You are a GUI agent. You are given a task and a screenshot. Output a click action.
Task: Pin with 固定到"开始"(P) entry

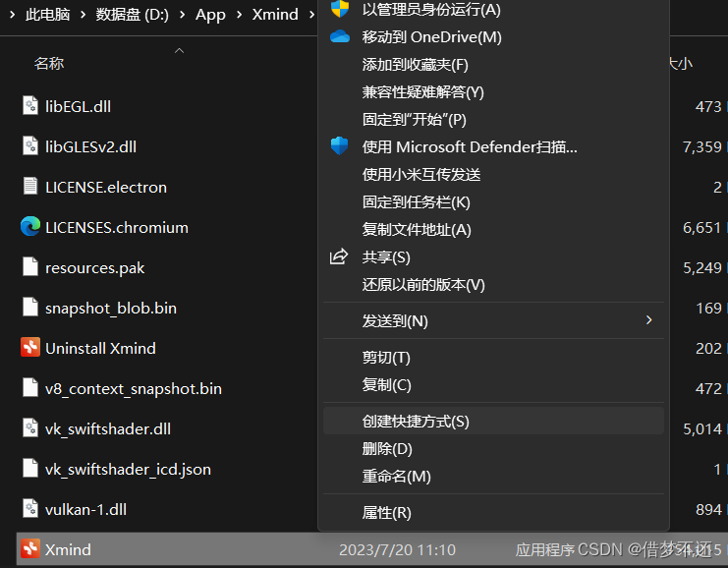click(x=493, y=119)
